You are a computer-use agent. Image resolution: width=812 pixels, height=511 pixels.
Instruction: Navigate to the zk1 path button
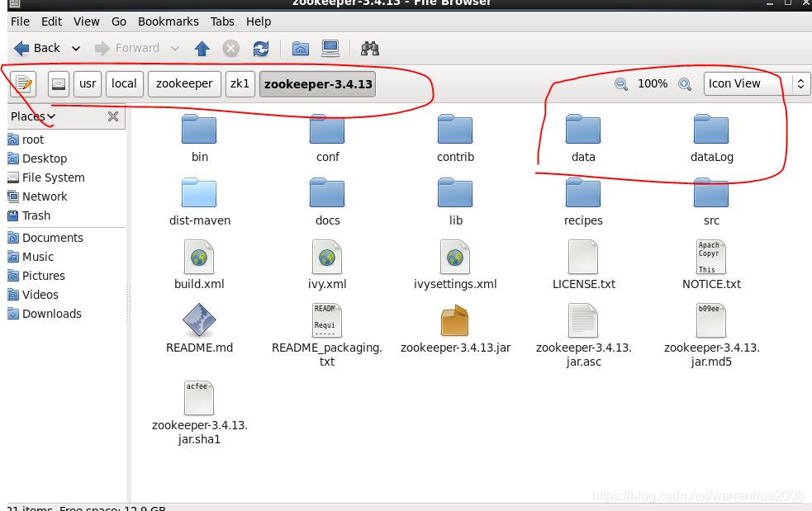click(240, 83)
